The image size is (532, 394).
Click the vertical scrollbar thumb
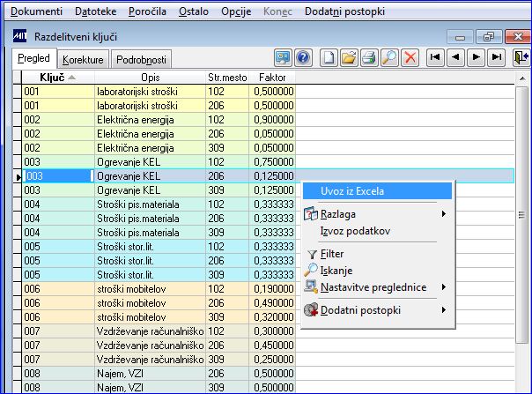point(522,215)
